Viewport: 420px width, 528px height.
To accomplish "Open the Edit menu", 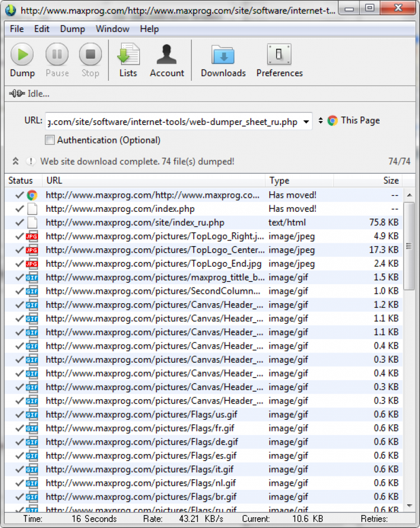I will coord(42,29).
